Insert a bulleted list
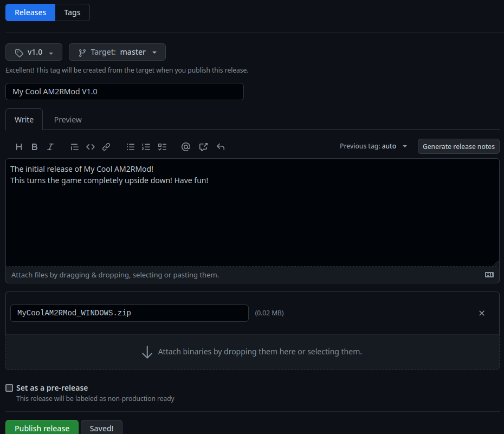 pyautogui.click(x=131, y=147)
